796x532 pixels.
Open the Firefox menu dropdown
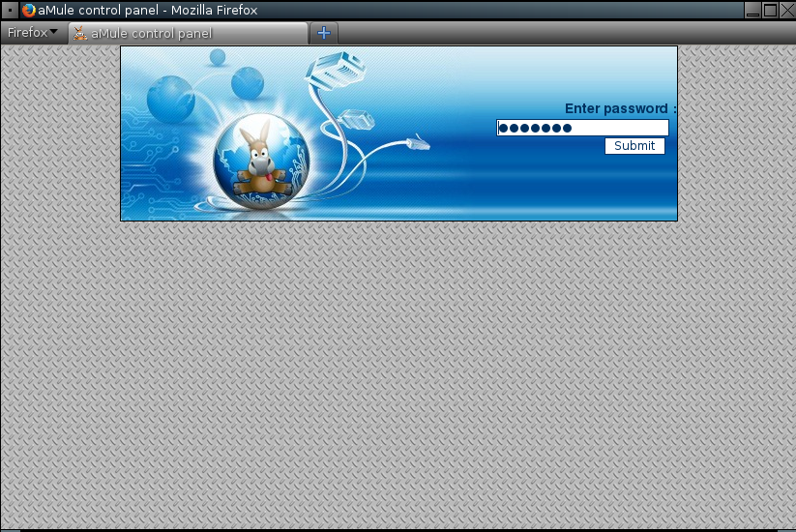click(x=33, y=33)
